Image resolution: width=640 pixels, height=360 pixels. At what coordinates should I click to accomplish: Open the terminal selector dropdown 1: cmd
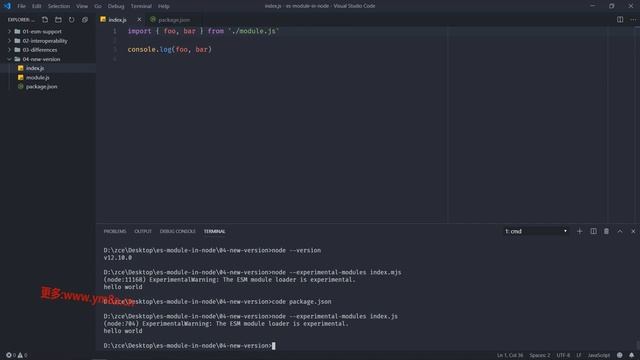pyautogui.click(x=536, y=231)
